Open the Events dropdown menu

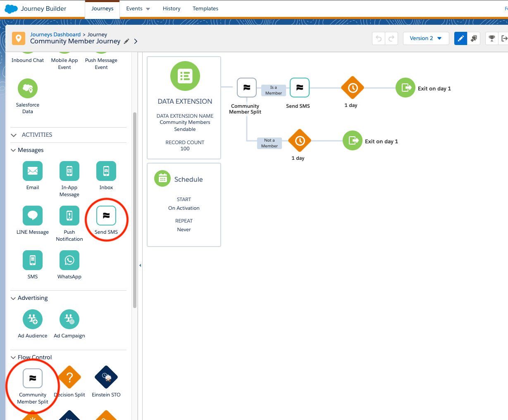point(138,9)
